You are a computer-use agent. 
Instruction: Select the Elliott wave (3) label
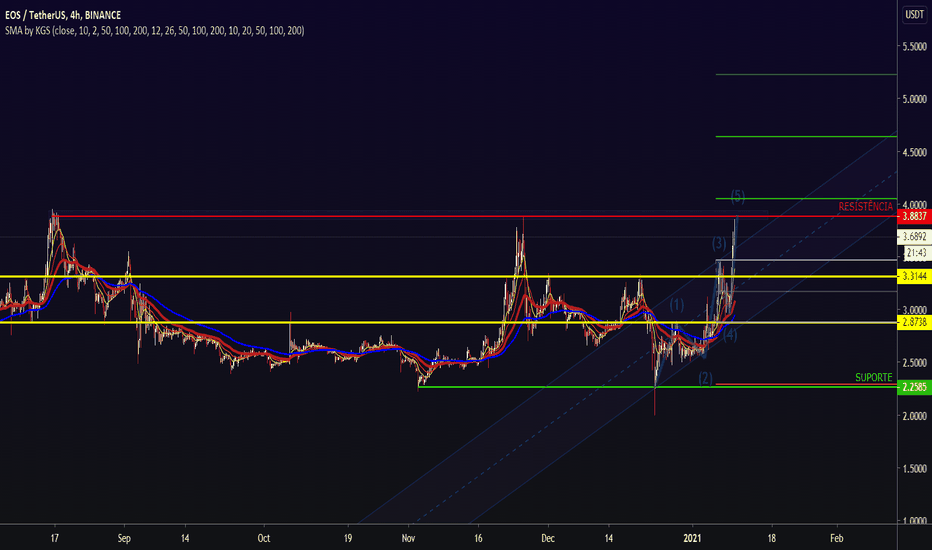pos(719,243)
